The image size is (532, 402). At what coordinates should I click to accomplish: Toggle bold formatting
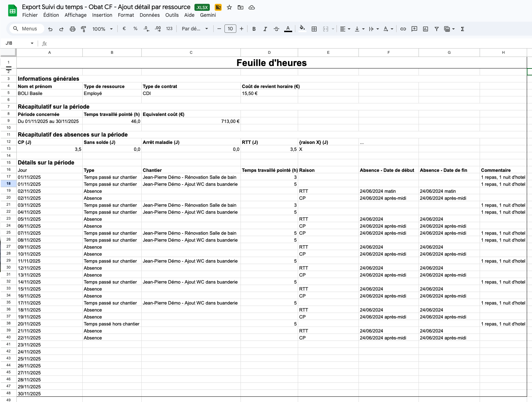point(254,29)
